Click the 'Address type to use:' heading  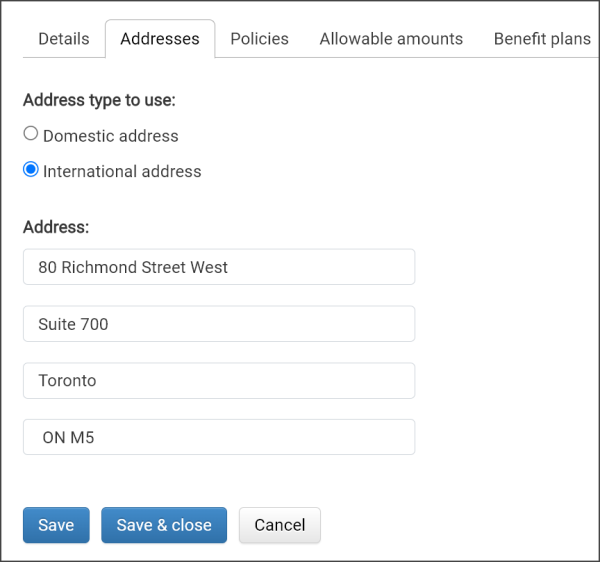99,100
